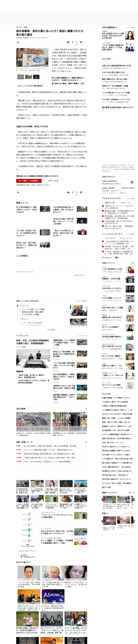Click もっと見る beside 注目の連載記事

tap(130, 27)
